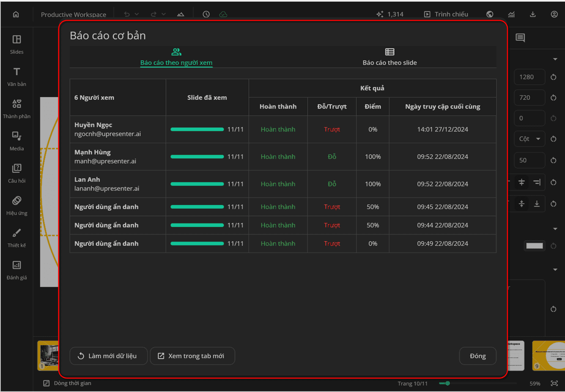This screenshot has height=392, width=565.
Task: Open the Câu hỏi questions panel
Action: click(x=16, y=173)
